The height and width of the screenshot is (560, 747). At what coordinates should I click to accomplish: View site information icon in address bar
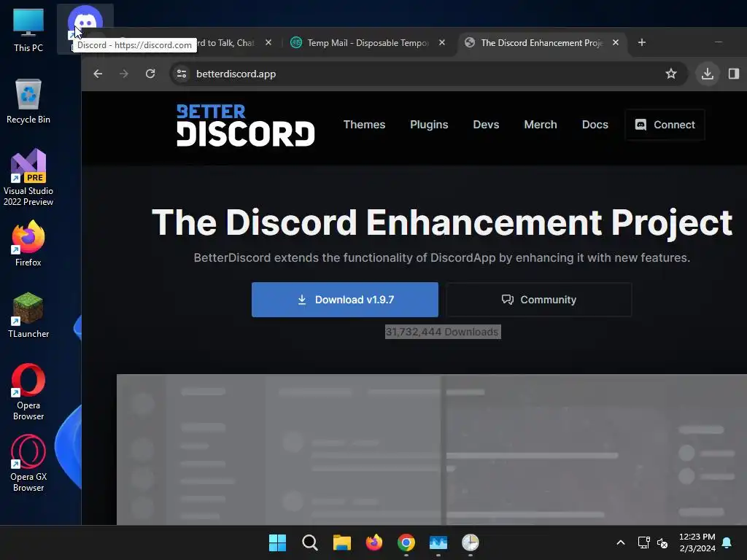pos(182,74)
